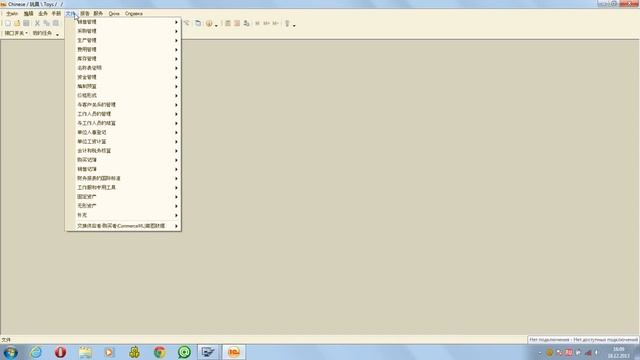
Task: Click the New document toolbar icon
Action: tap(8, 23)
